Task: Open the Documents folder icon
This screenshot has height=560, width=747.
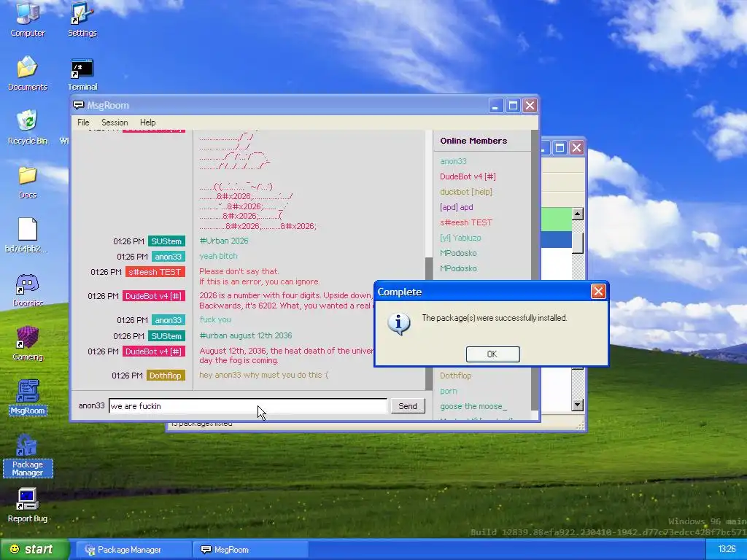Action: (28, 73)
